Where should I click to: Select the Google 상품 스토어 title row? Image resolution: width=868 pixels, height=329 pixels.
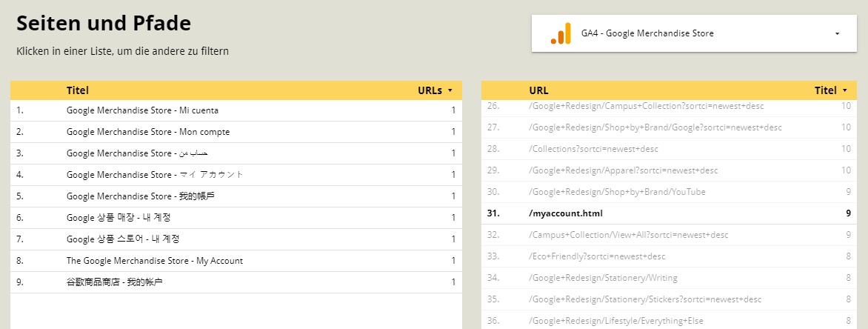point(123,239)
